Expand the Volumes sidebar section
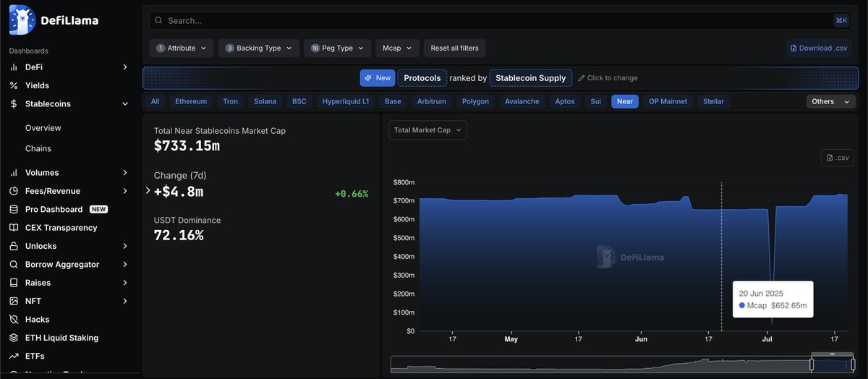The width and height of the screenshot is (868, 379). click(125, 173)
